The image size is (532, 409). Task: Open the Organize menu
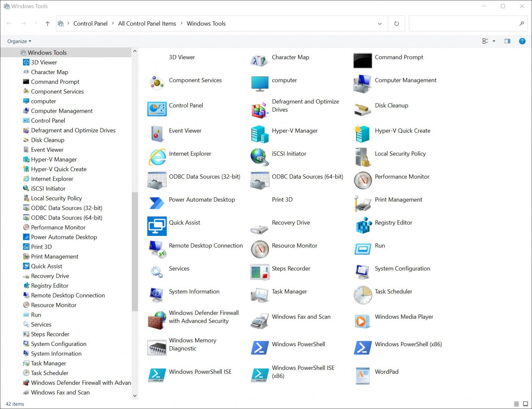click(18, 41)
